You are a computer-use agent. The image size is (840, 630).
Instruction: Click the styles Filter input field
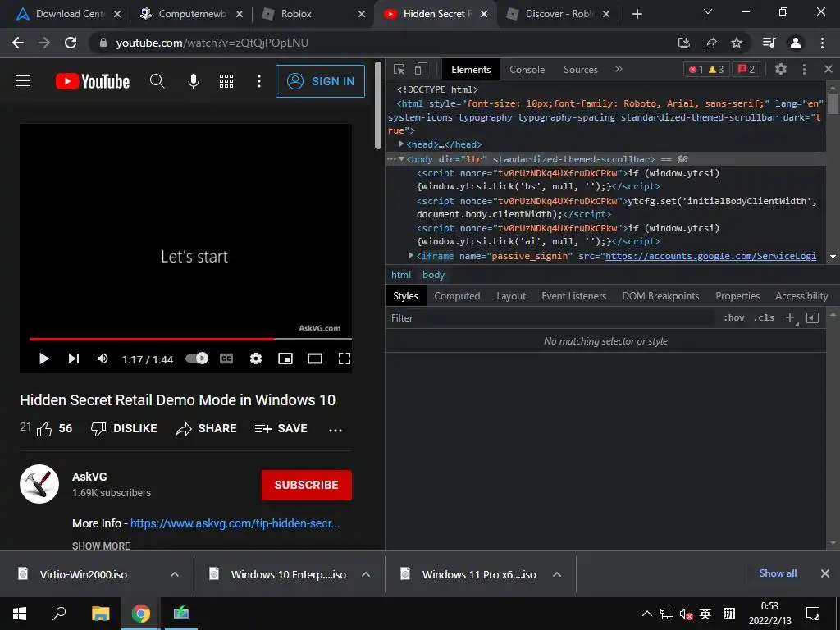(x=552, y=317)
